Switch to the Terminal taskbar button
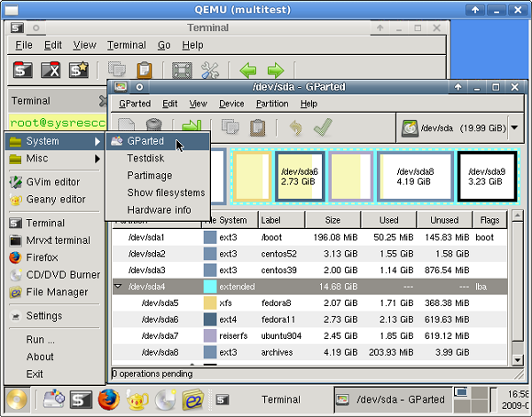Screen dimensions: 532x417 [269, 399]
